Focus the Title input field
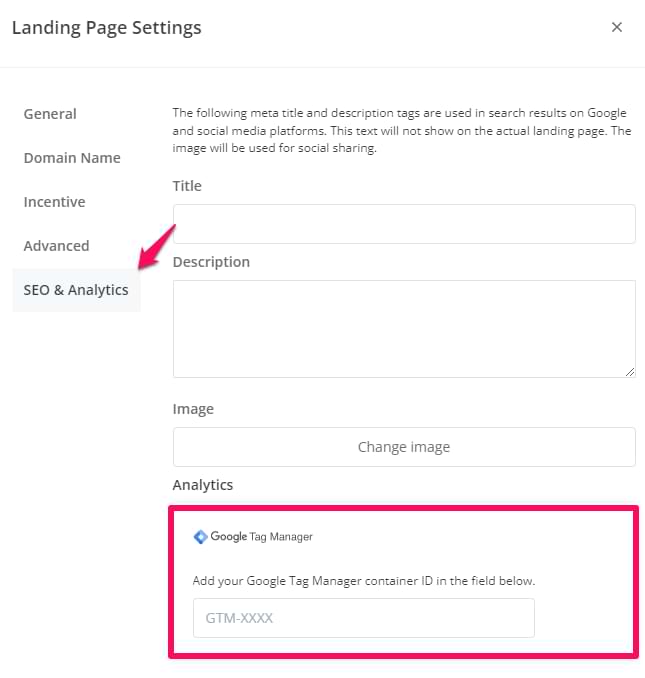 tap(404, 224)
